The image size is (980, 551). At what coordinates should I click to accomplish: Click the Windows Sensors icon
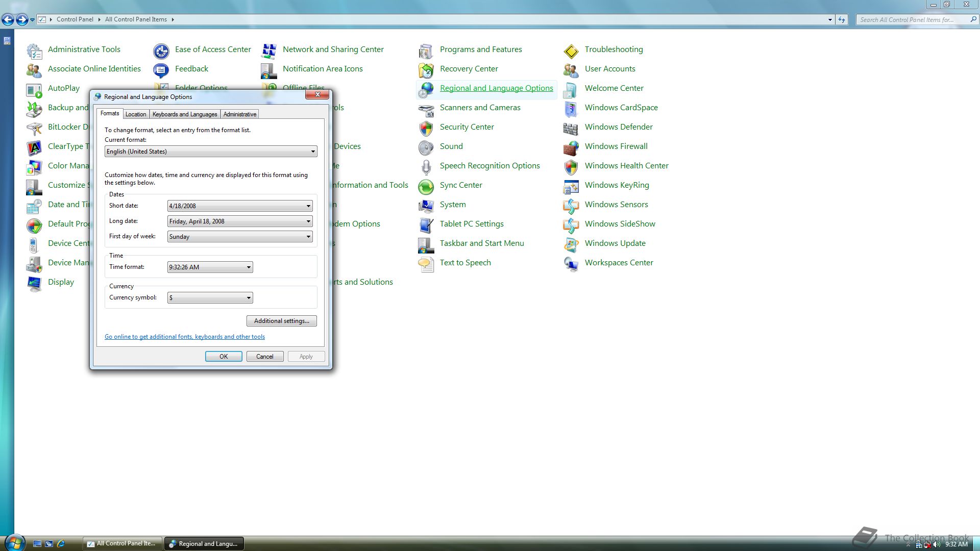pos(571,206)
